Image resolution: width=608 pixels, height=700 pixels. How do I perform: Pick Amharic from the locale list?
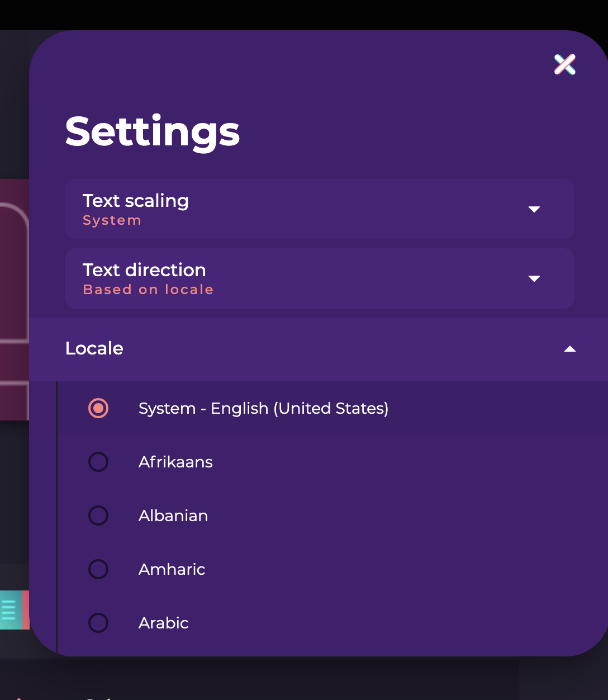click(x=172, y=569)
